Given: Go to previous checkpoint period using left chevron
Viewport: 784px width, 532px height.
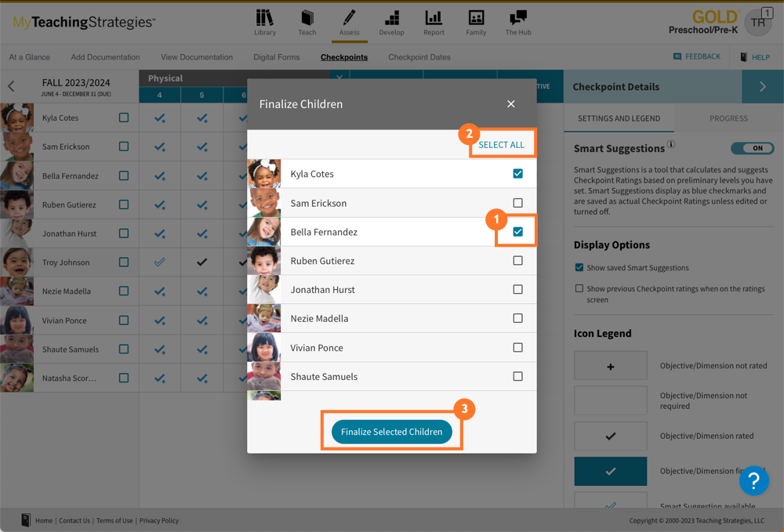Looking at the screenshot, I should click(x=12, y=87).
